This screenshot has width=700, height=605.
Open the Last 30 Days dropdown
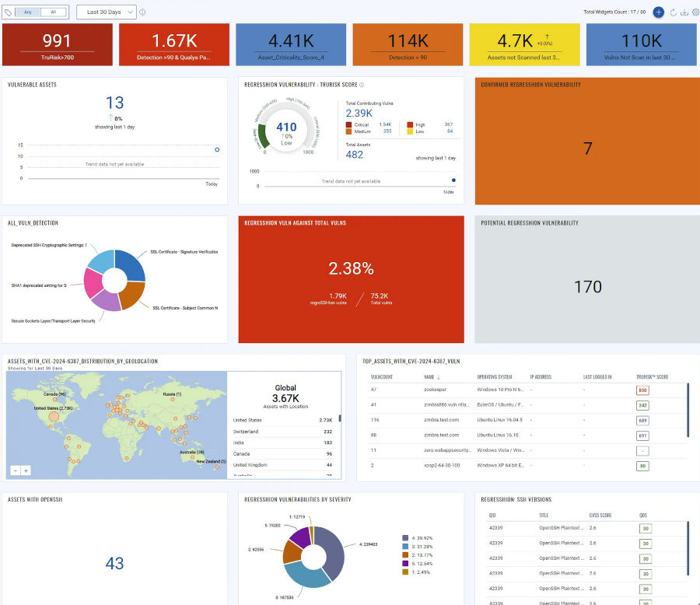click(107, 12)
